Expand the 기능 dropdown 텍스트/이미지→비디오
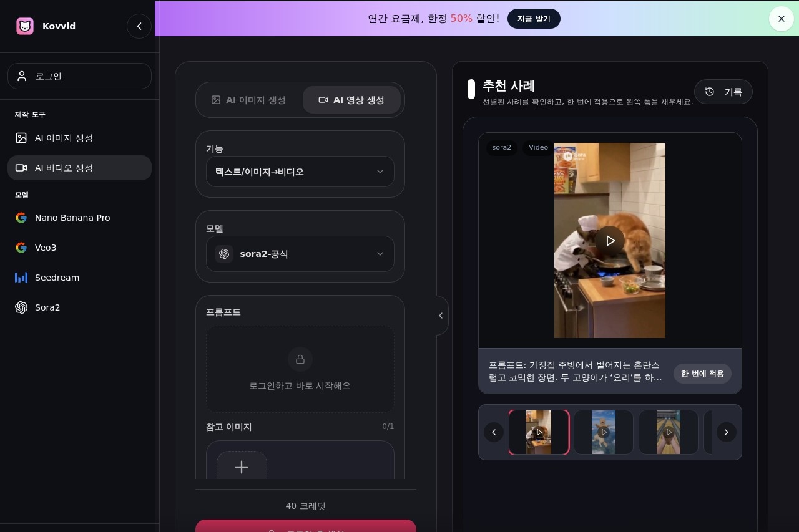799x532 pixels. point(300,172)
